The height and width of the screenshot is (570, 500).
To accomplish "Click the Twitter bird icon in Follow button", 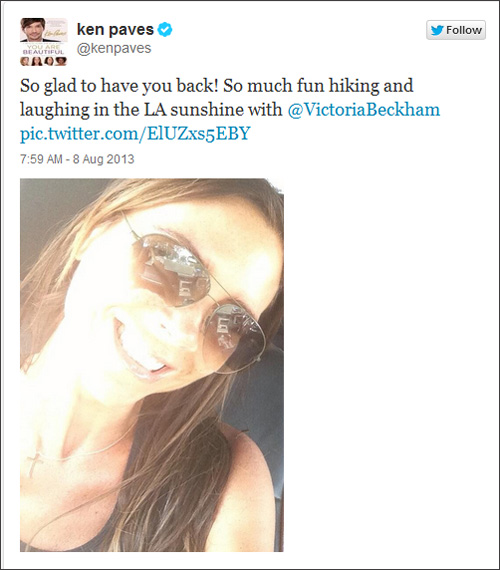I will 437,30.
